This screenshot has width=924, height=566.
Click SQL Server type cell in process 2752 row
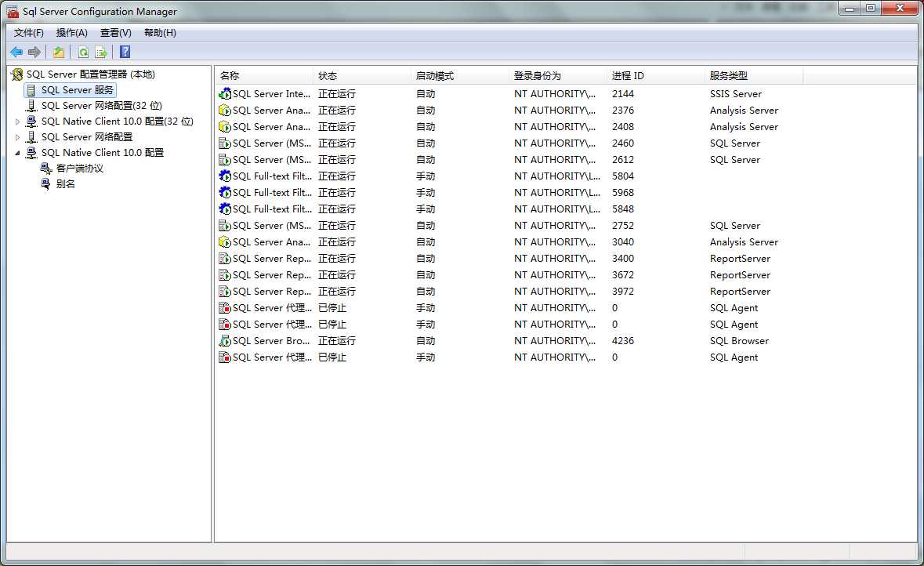pyautogui.click(x=735, y=226)
